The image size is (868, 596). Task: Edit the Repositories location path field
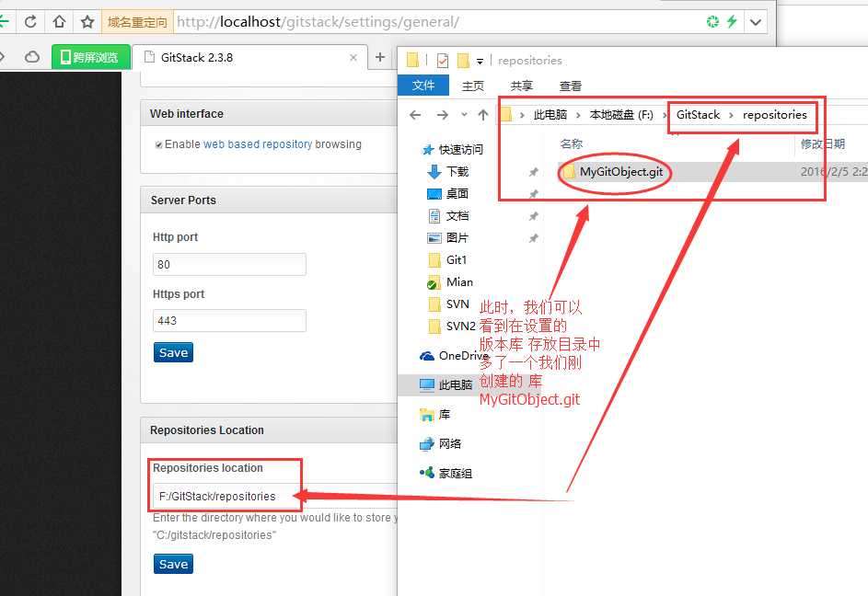(x=275, y=496)
